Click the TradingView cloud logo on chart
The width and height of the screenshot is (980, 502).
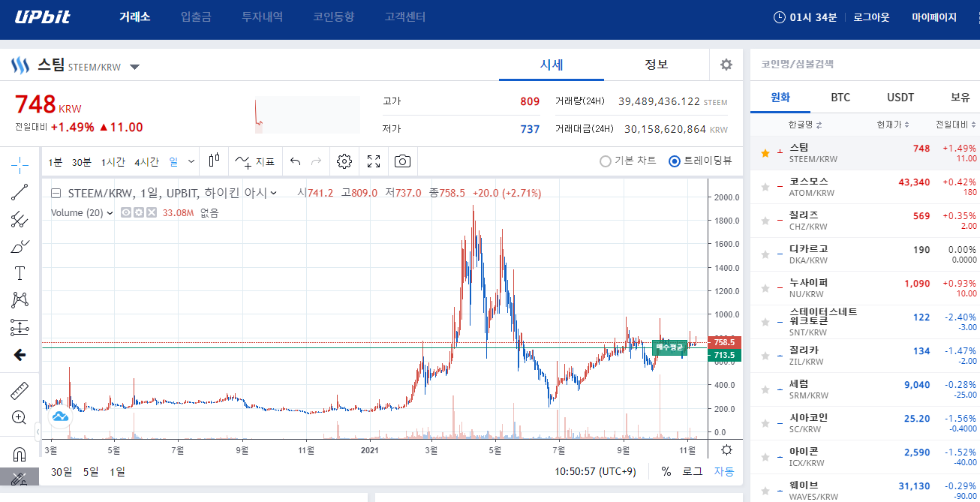point(60,416)
